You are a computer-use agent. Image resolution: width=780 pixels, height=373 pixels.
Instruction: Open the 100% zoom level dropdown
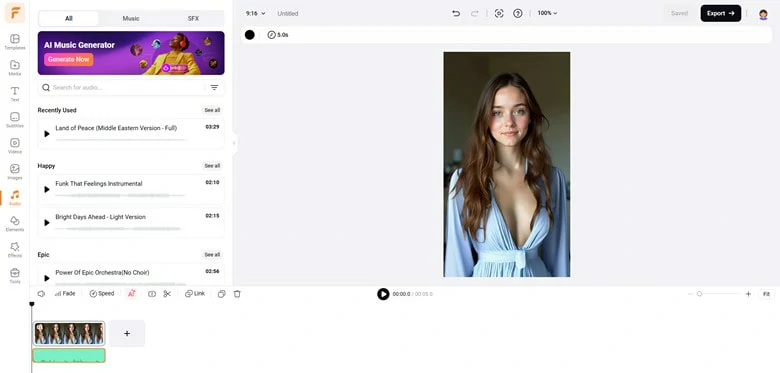(547, 13)
